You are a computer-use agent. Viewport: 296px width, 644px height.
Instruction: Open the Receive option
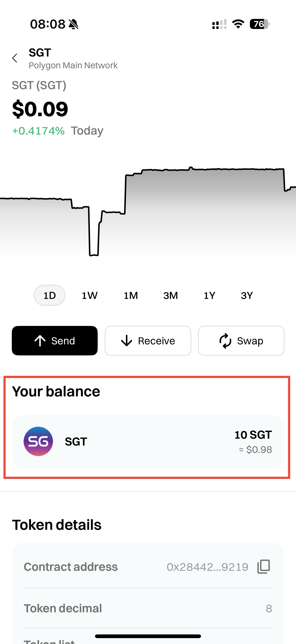click(x=148, y=340)
